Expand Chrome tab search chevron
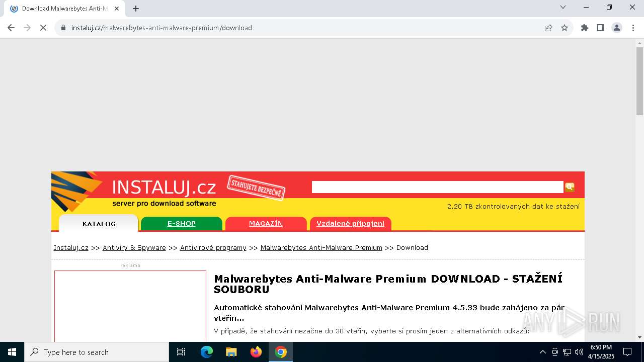The height and width of the screenshot is (362, 644). pyautogui.click(x=563, y=7)
